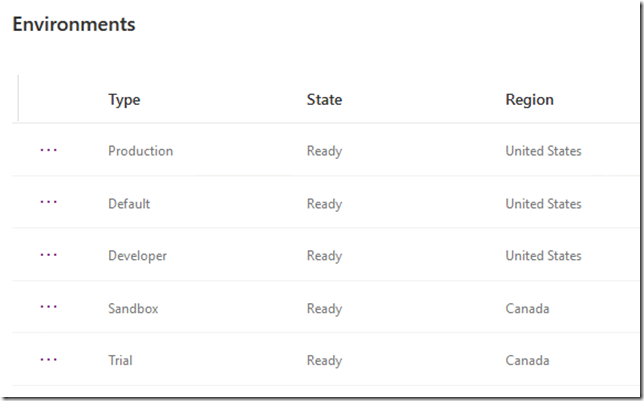Select the Trial type cell

(x=120, y=360)
